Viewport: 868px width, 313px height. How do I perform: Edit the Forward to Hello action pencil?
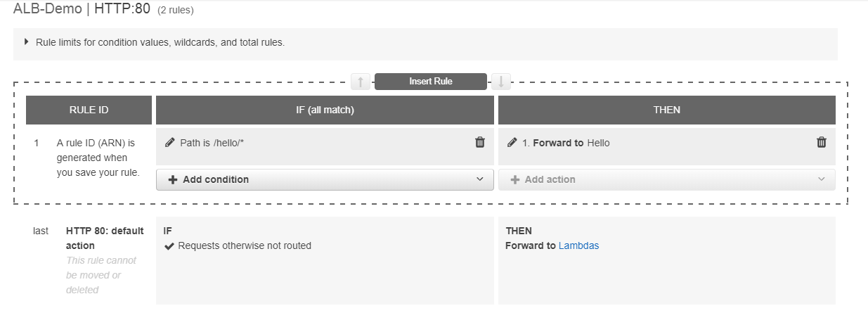click(x=512, y=143)
